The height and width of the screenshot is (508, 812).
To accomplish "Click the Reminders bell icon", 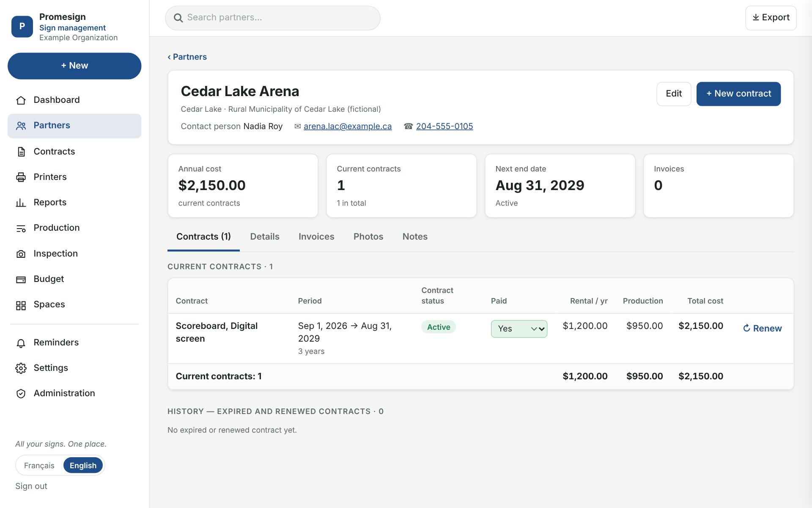I will click(21, 343).
